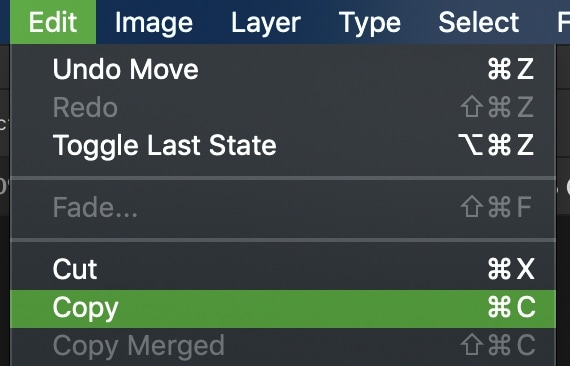
Task: Open the Type menu
Action: point(370,23)
